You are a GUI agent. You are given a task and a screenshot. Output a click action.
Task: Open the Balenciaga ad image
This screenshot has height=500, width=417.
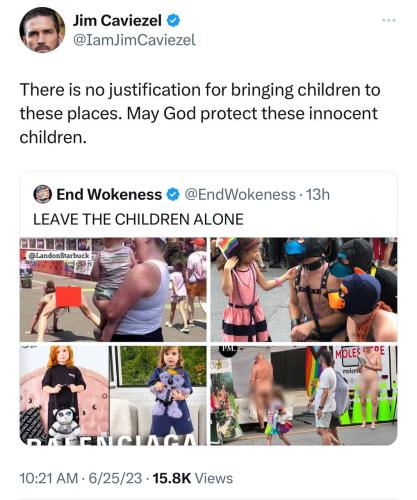click(x=113, y=395)
